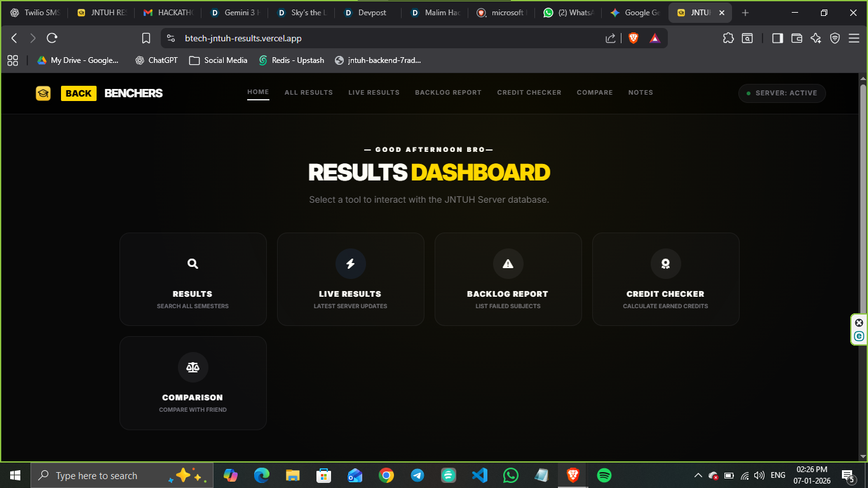The image size is (868, 488).
Task: Click the graduation cap logo icon
Action: tap(43, 93)
